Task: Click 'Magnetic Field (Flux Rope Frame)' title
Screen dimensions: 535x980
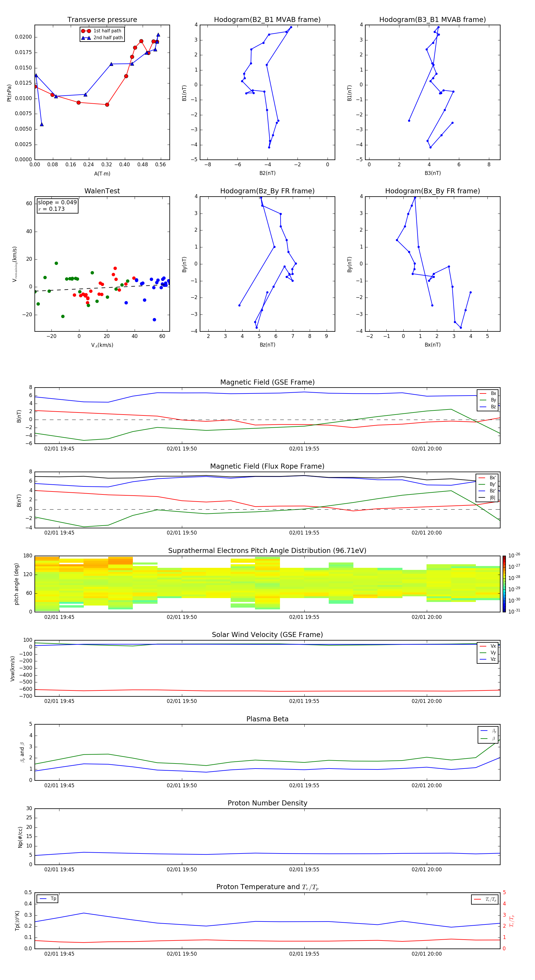Action: click(267, 467)
